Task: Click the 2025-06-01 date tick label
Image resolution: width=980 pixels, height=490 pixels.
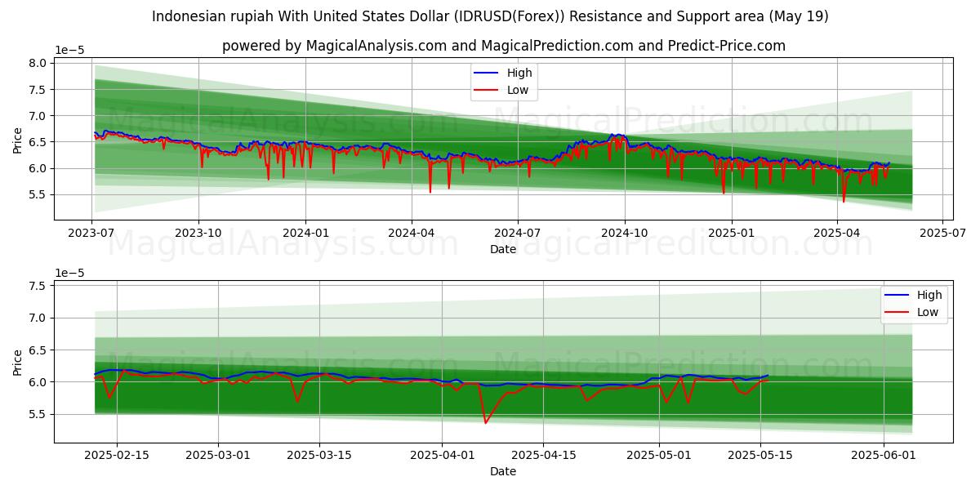Action: pos(884,455)
